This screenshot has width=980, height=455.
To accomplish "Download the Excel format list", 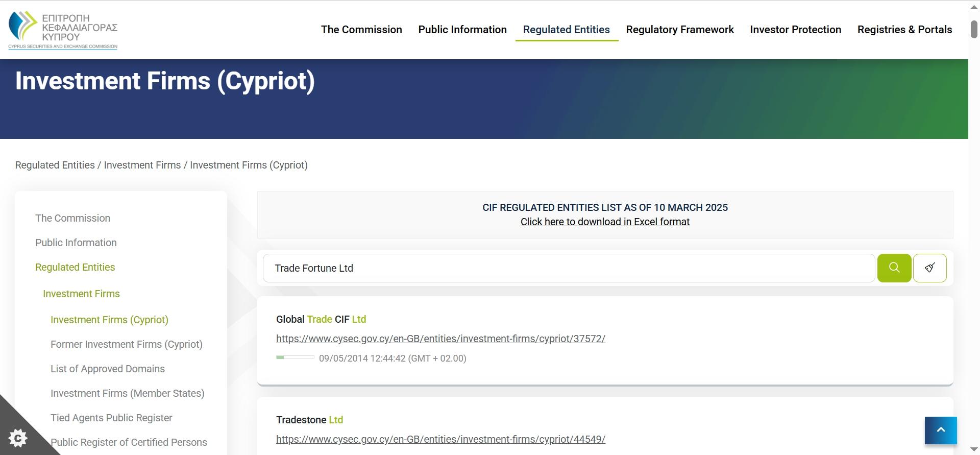I will (x=605, y=222).
